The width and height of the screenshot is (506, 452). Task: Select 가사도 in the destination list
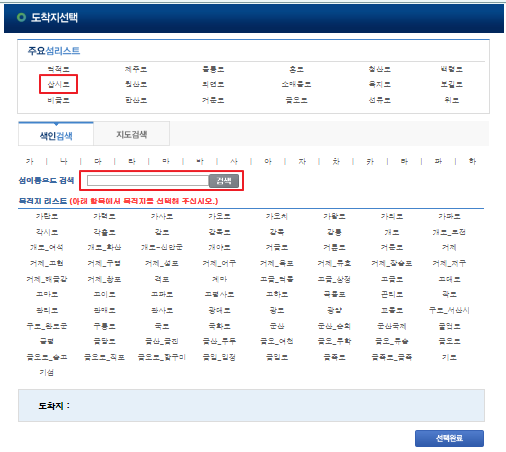(162, 216)
